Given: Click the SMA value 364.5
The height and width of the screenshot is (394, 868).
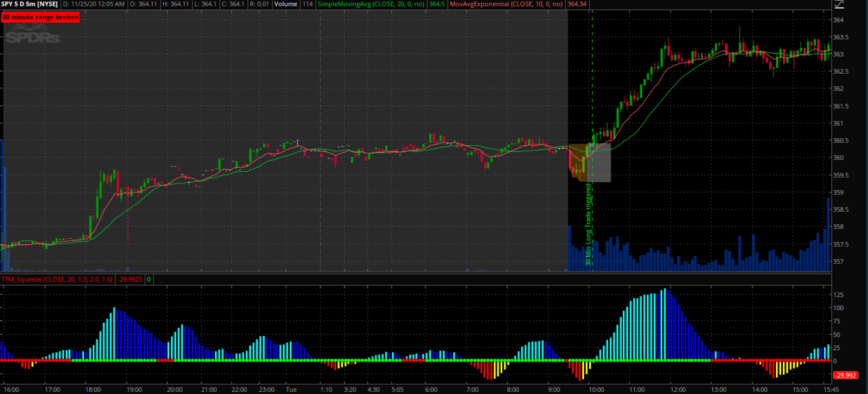Looking at the screenshot, I should (437, 4).
